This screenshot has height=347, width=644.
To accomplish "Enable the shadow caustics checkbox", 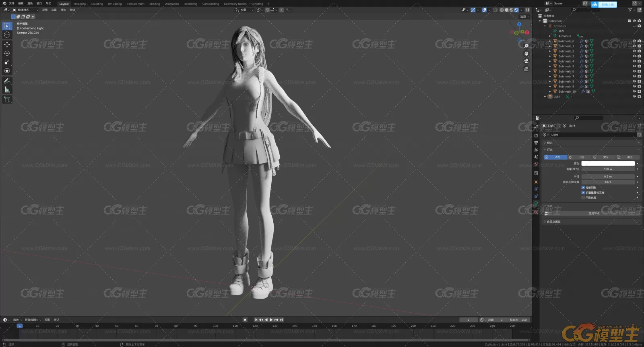I will 583,197.
